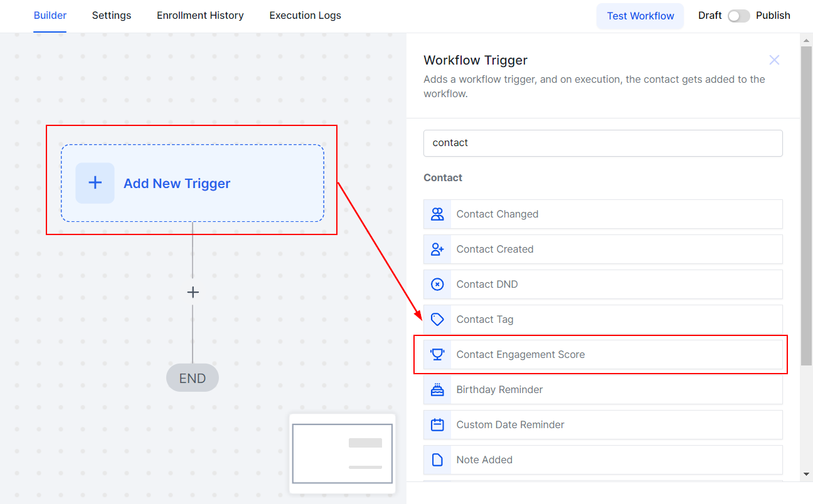Click the Note Added document icon
Viewport: 813px width, 504px height.
(x=437, y=460)
